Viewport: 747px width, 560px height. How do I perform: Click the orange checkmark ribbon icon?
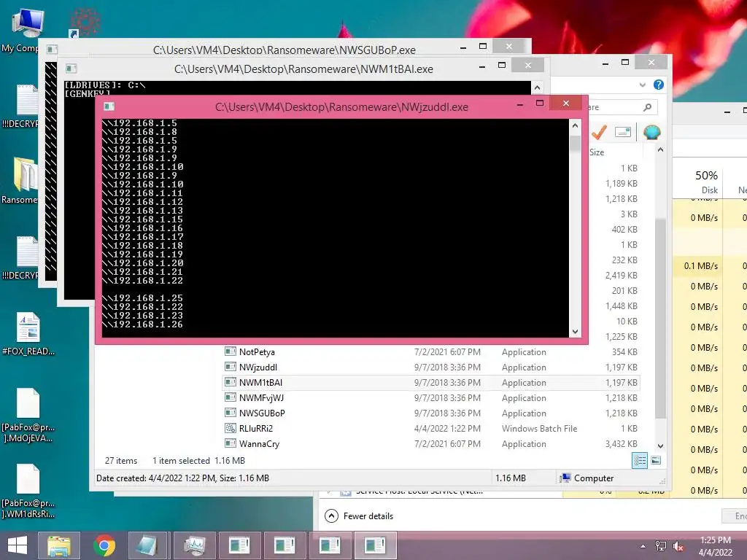point(599,133)
